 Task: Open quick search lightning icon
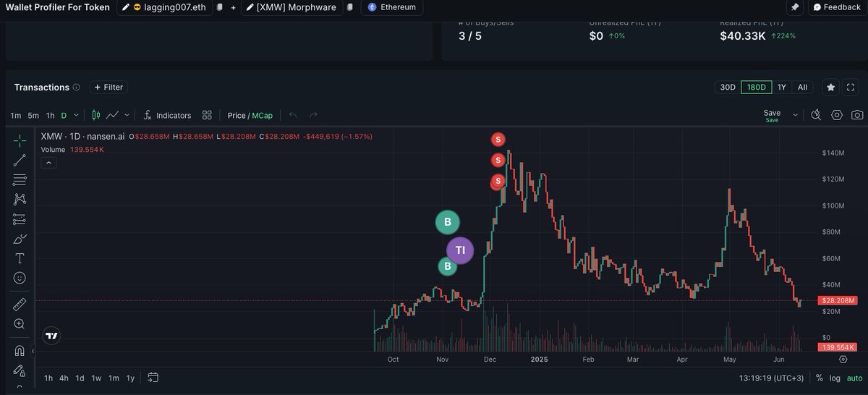click(x=817, y=115)
